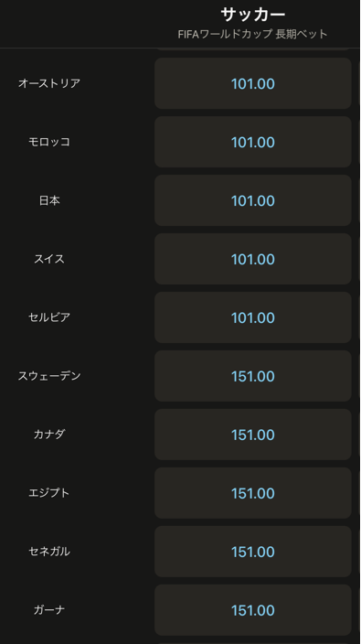Select the 101.00 odds for オーストリア
This screenshot has height=644, width=361.
[252, 83]
